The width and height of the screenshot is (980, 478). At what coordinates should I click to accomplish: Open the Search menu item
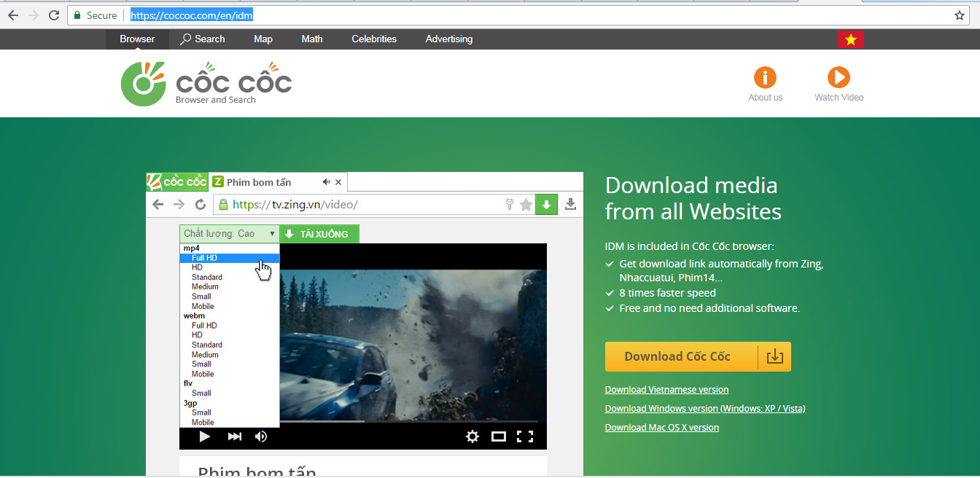point(203,39)
